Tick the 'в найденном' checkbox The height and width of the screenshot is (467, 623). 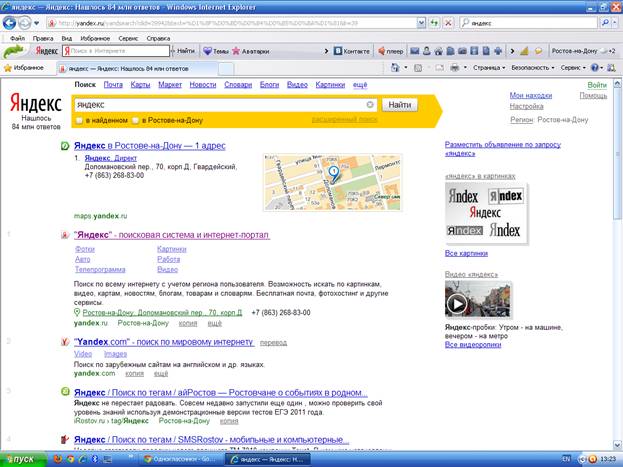pyautogui.click(x=79, y=120)
